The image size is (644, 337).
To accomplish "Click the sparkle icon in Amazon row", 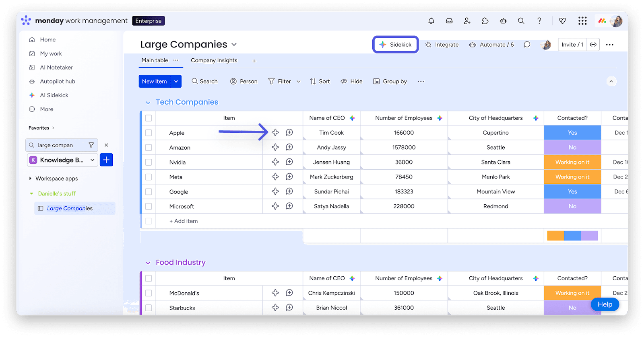I will coord(275,147).
